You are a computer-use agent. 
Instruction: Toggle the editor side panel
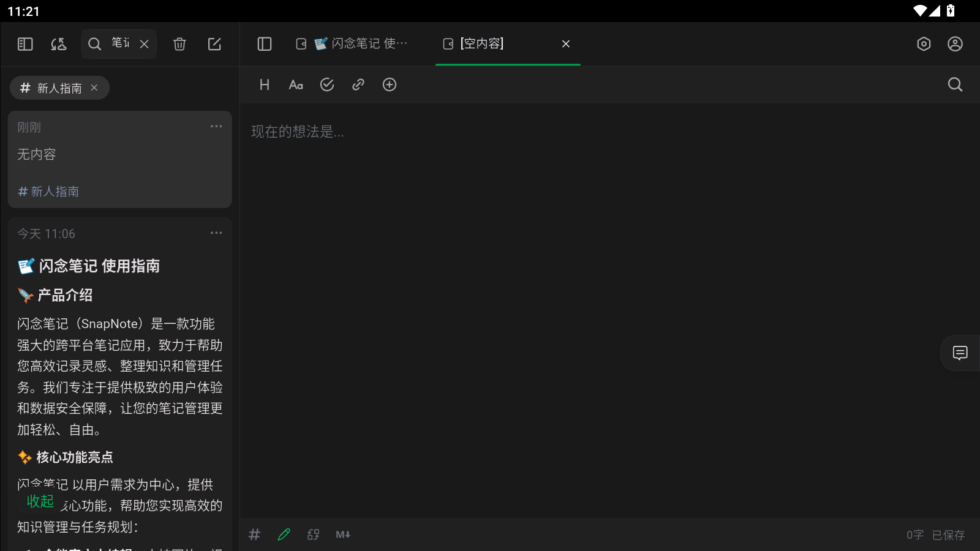point(264,43)
